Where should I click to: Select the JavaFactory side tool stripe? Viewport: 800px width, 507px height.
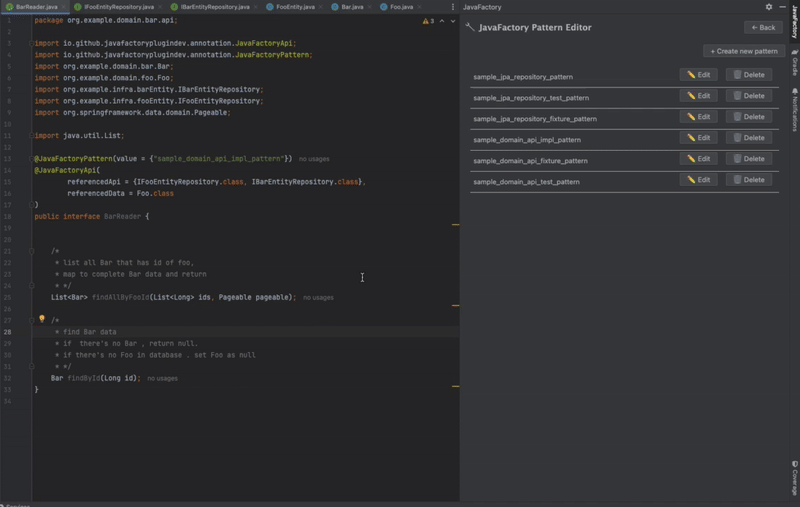click(795, 21)
